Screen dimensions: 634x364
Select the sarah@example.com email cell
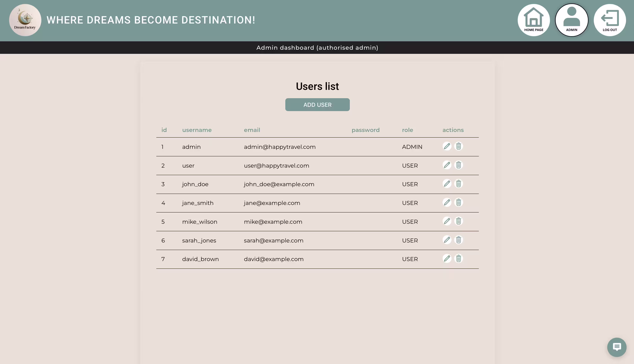click(273, 241)
